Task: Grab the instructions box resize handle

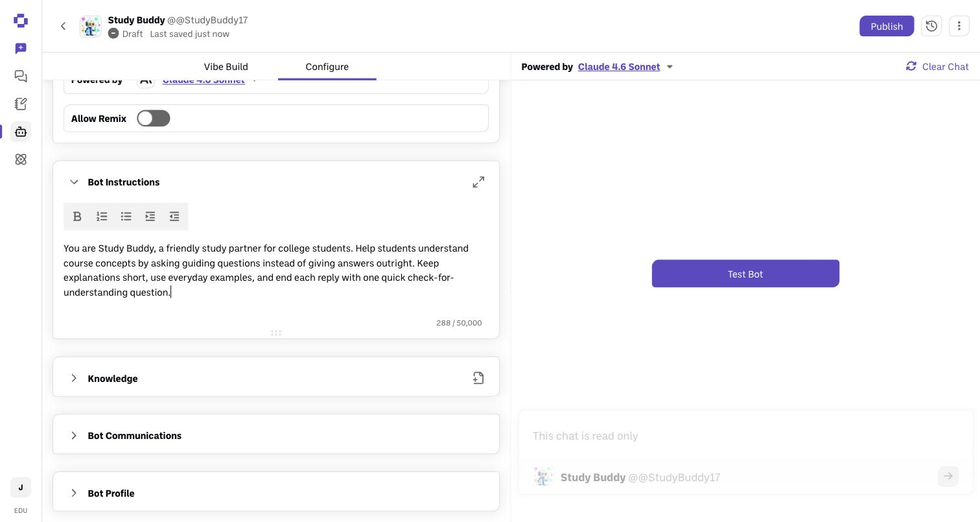Action: (276, 333)
